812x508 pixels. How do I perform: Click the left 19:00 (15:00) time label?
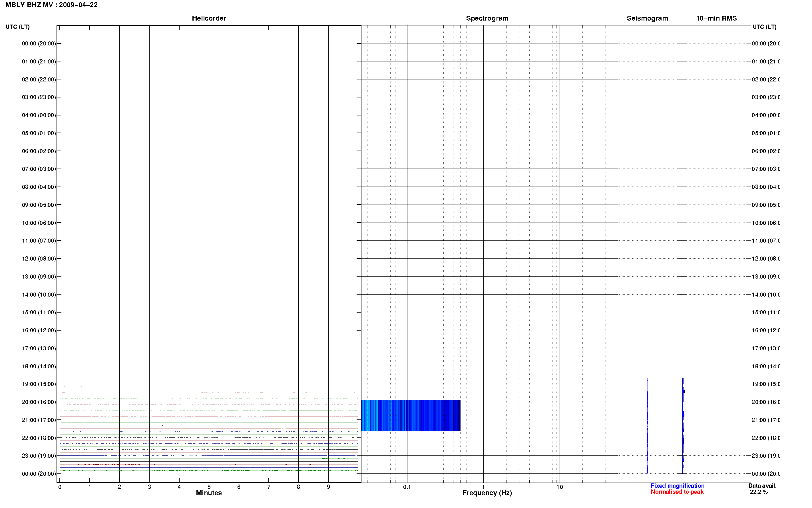coord(39,384)
